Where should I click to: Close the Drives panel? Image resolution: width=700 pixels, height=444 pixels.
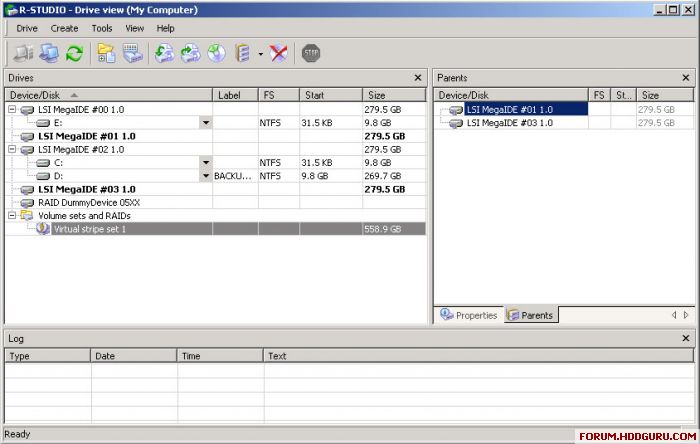coord(418,78)
